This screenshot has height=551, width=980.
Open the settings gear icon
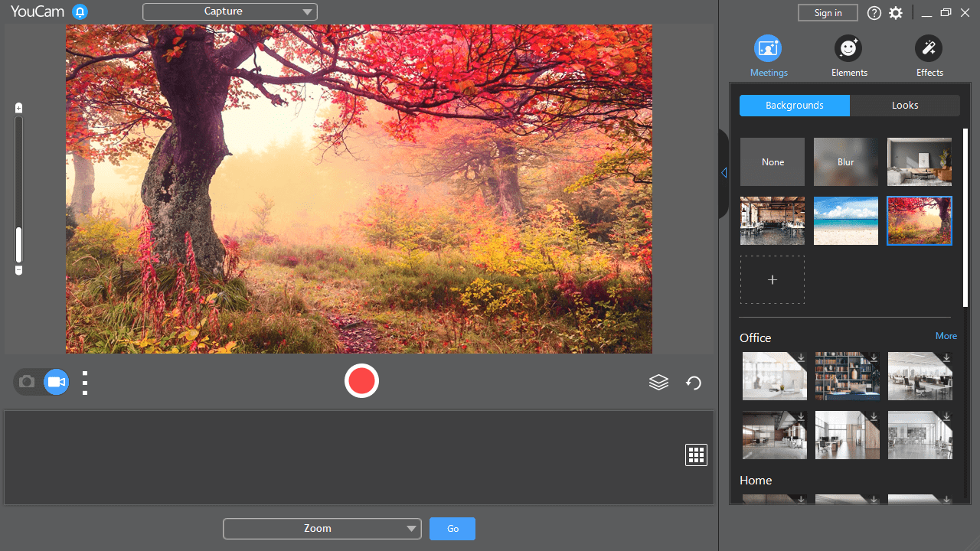(x=896, y=13)
